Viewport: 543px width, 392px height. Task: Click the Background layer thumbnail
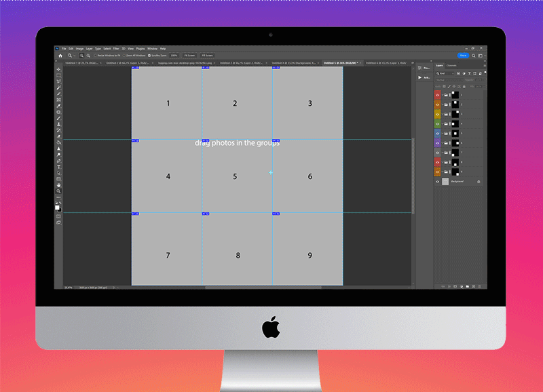[x=445, y=182]
